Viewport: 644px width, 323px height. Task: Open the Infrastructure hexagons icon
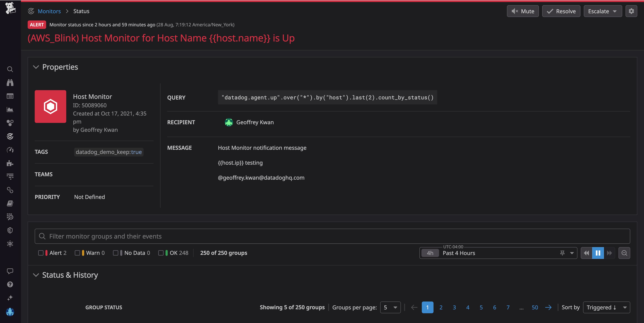[10, 123]
